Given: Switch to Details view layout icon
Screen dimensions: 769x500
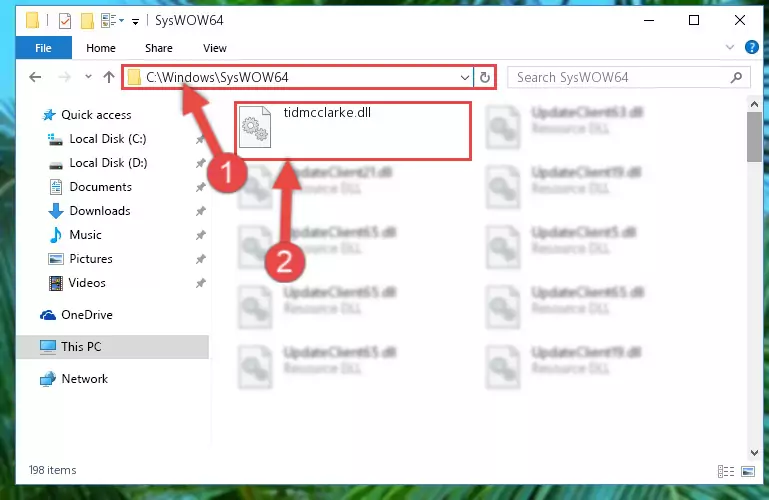Looking at the screenshot, I should 726,472.
